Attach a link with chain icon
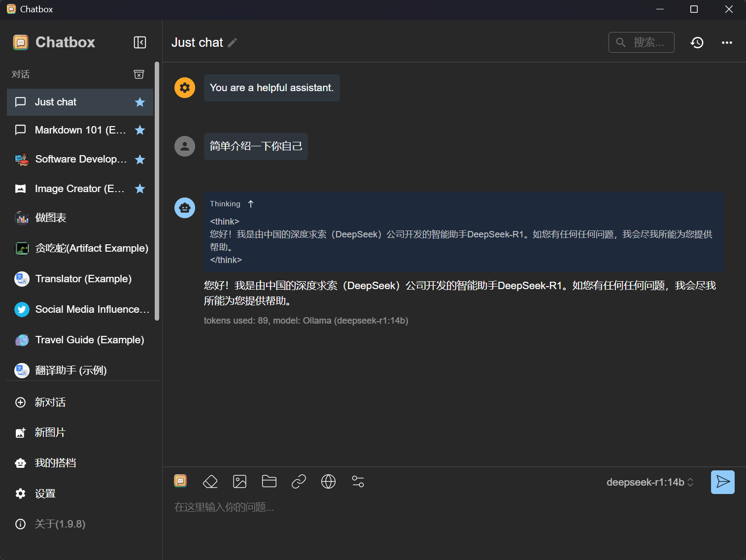The image size is (746, 560). 299,481
